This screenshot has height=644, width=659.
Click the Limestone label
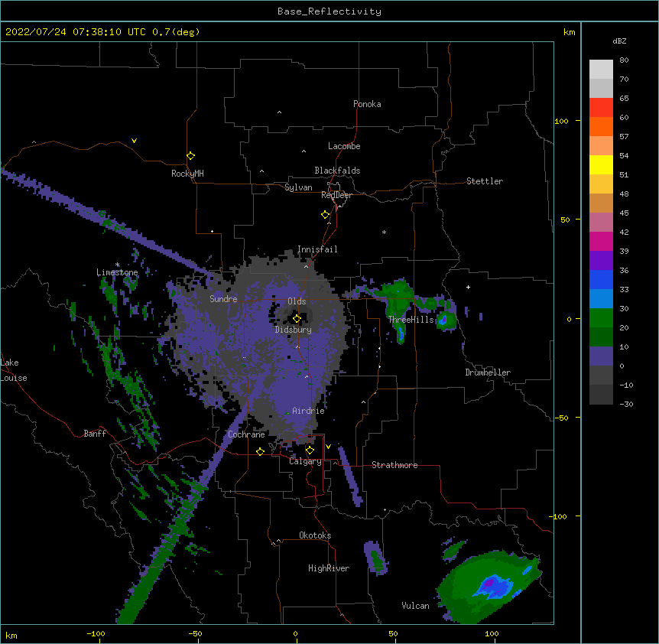[117, 272]
